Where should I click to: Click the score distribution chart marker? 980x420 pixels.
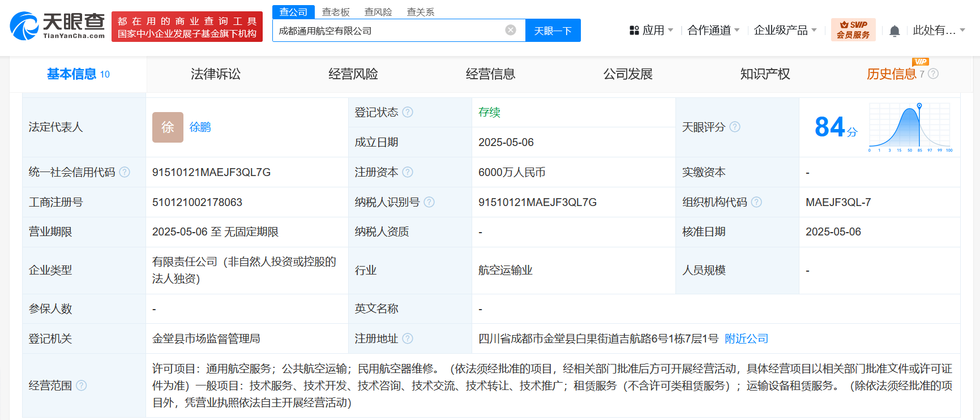point(919,106)
